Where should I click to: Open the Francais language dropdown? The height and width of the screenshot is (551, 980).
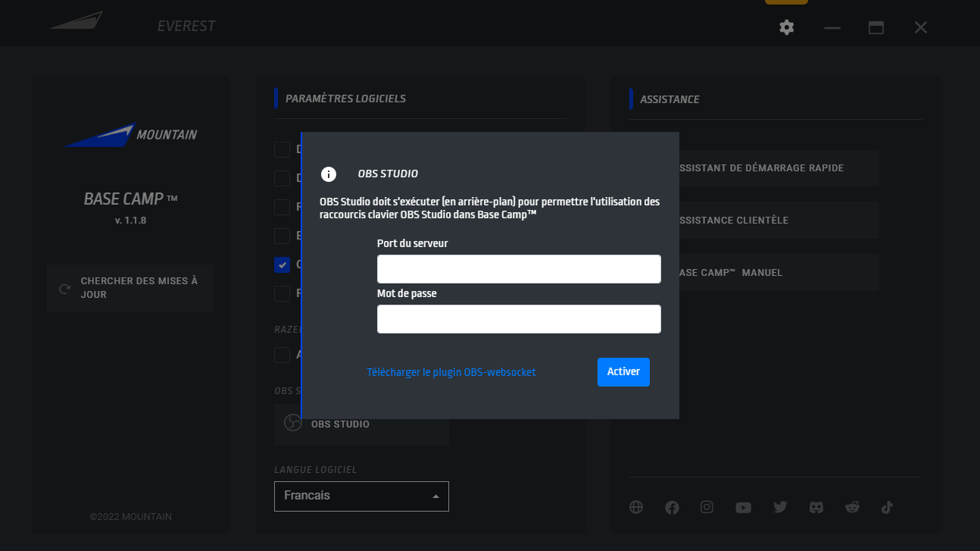pos(352,496)
